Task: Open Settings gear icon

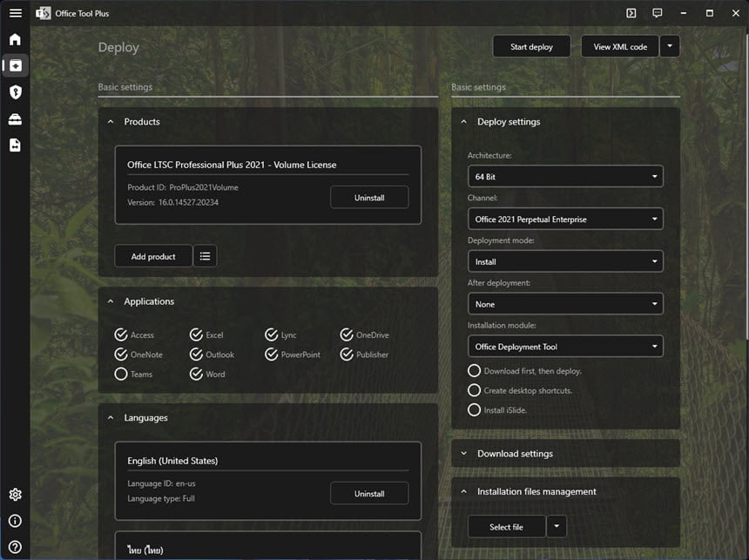Action: (16, 494)
